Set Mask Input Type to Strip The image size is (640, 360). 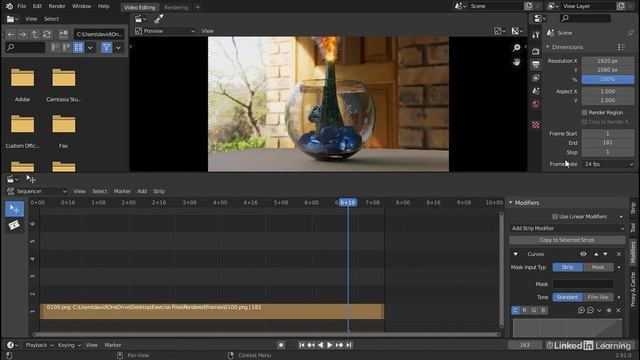point(567,267)
